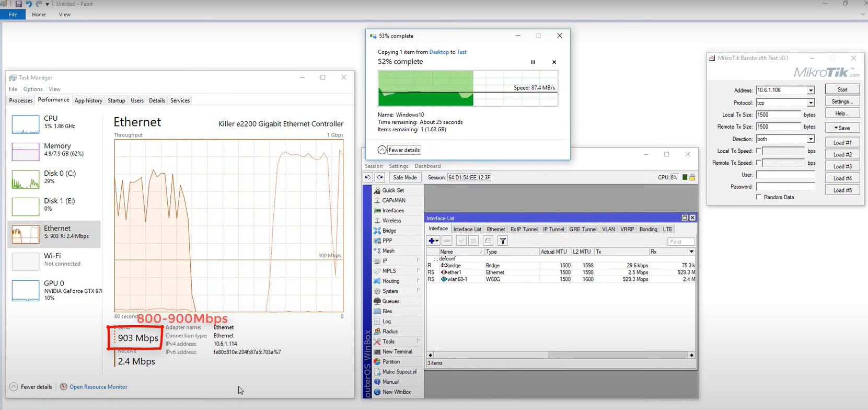The image size is (868, 410).
Task: Switch to the VLAN tab in Interface List
Action: (x=608, y=230)
